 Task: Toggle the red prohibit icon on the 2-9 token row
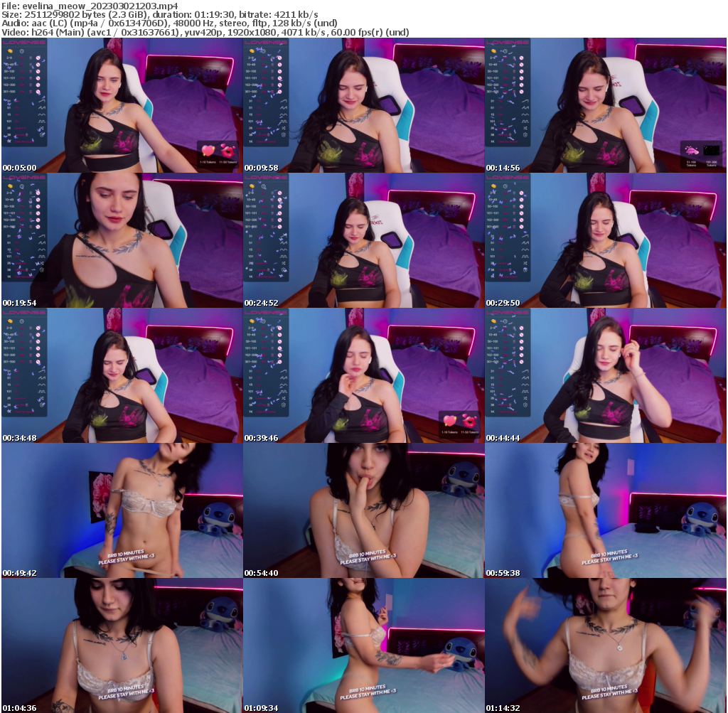tap(38, 58)
